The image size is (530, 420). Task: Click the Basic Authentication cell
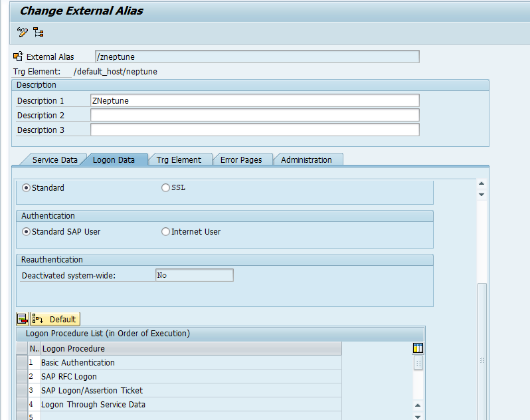[x=191, y=362]
